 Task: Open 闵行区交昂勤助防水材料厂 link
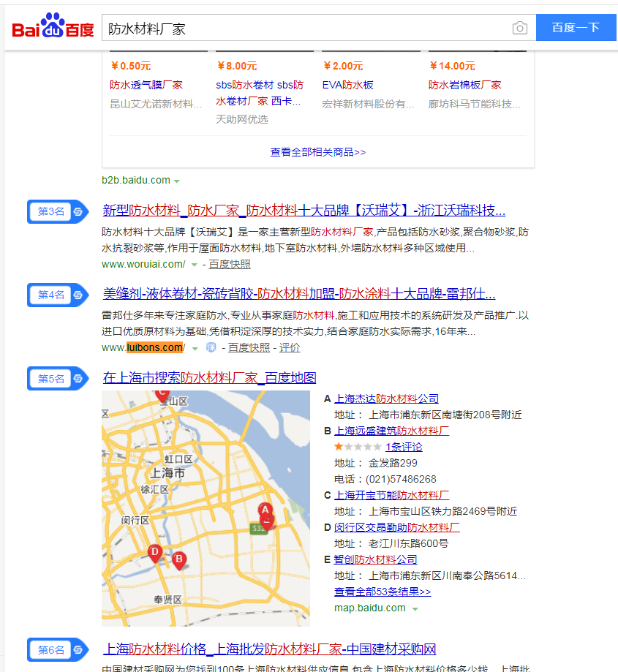coord(396,527)
